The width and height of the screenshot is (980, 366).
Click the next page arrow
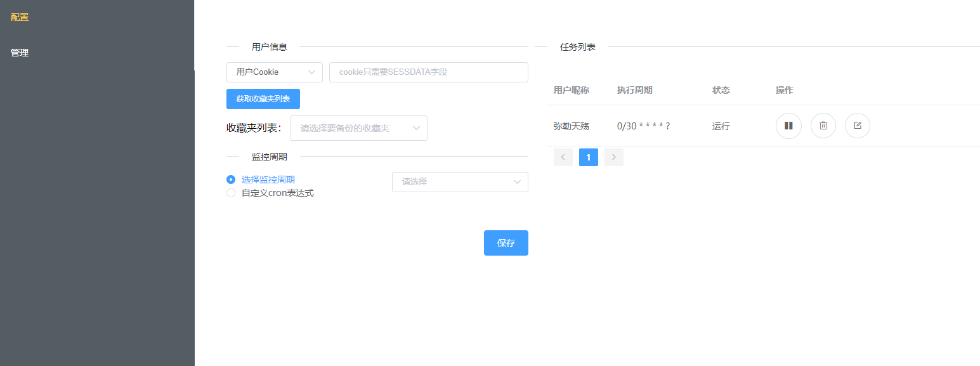[613, 157]
